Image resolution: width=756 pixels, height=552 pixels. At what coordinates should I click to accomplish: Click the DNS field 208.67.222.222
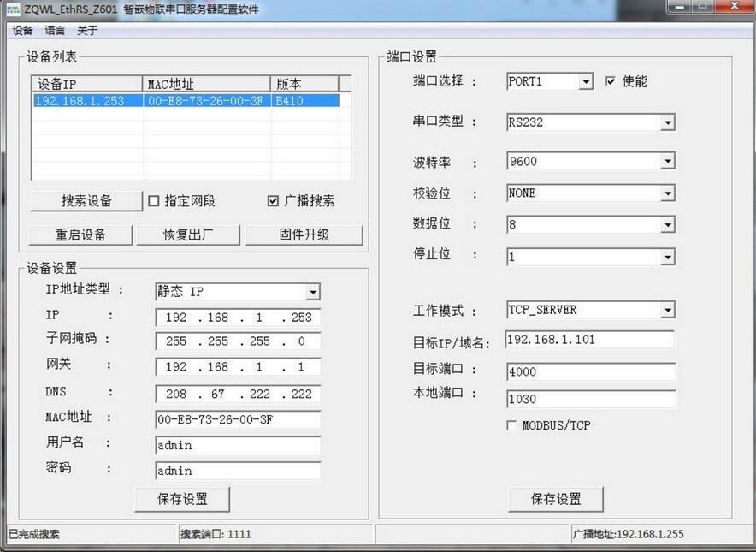click(x=239, y=394)
